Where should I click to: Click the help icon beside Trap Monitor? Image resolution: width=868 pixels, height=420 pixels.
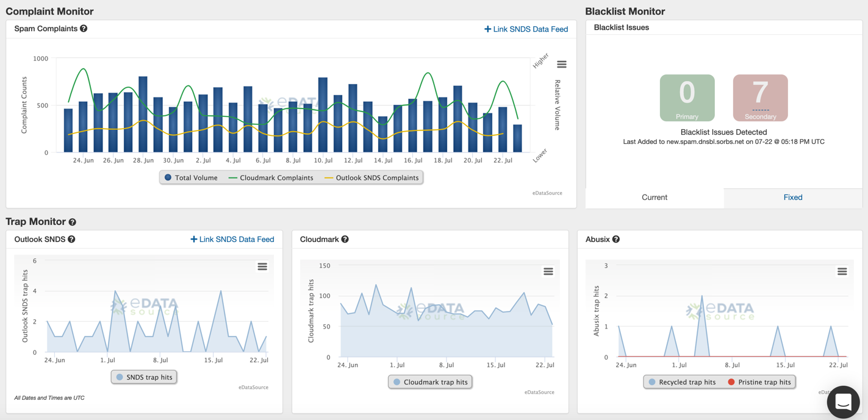point(72,222)
